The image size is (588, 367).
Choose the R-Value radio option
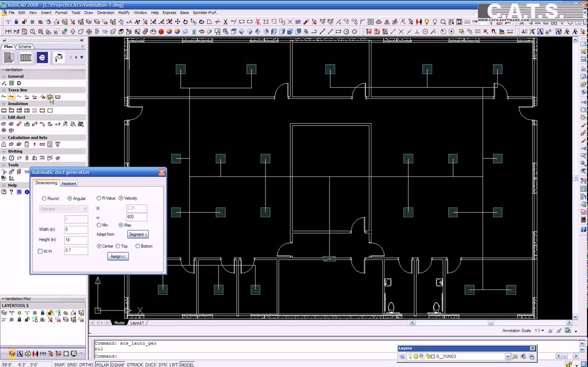(99, 198)
